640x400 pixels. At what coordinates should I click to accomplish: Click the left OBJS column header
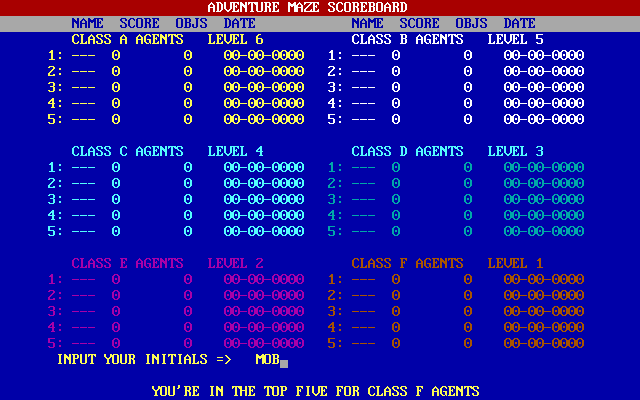pos(191,23)
